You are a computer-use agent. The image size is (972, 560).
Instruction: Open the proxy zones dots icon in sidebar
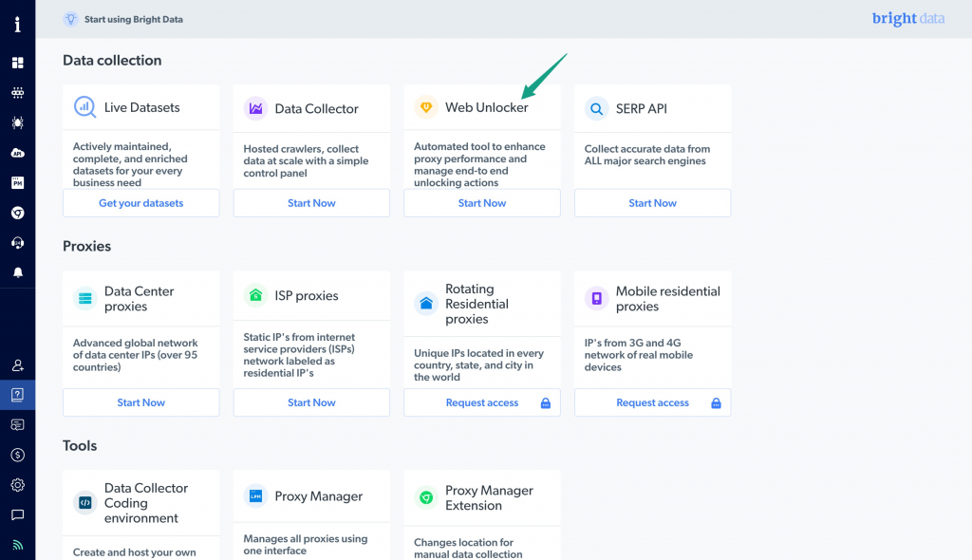tap(17, 92)
